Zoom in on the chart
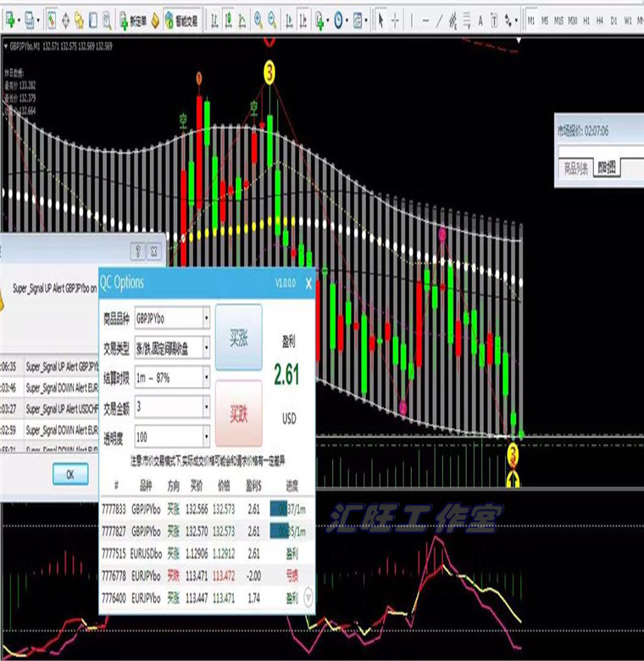Screen dimensions: 644x661 (258, 19)
